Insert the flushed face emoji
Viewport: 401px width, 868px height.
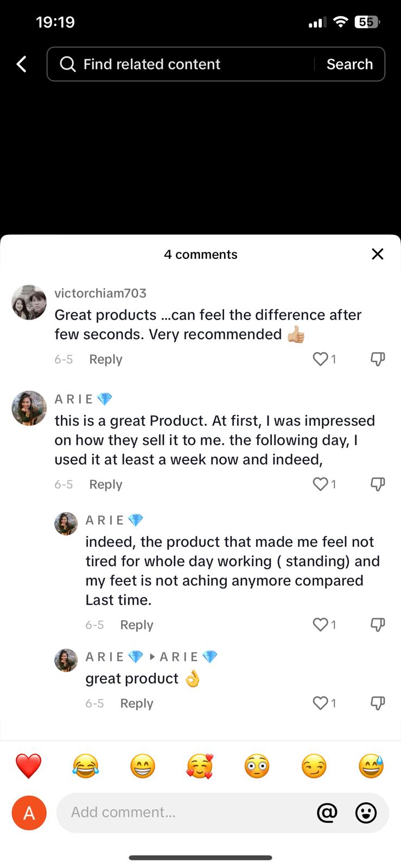pyautogui.click(x=257, y=766)
